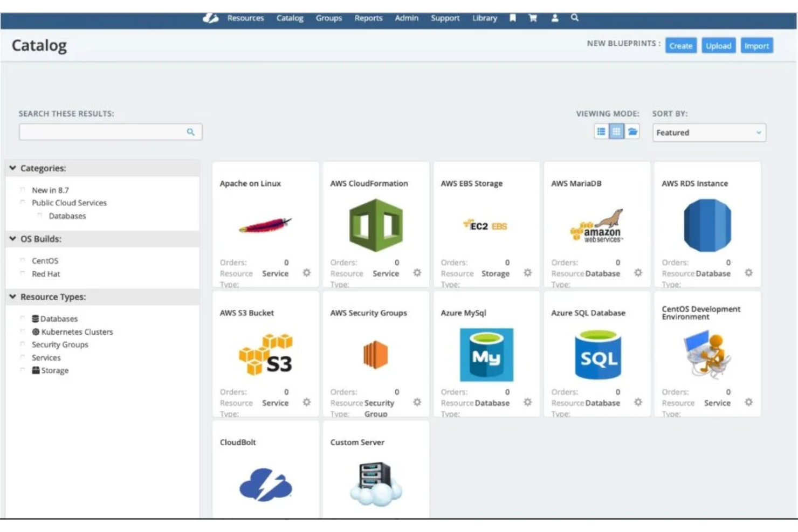Enable the Red Hat filter
The image size is (798, 532).
pyautogui.click(x=22, y=273)
